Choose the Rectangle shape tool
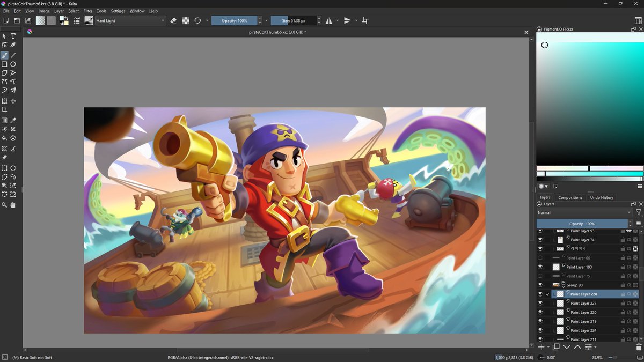Viewport: 644px width, 362px height. (4, 64)
